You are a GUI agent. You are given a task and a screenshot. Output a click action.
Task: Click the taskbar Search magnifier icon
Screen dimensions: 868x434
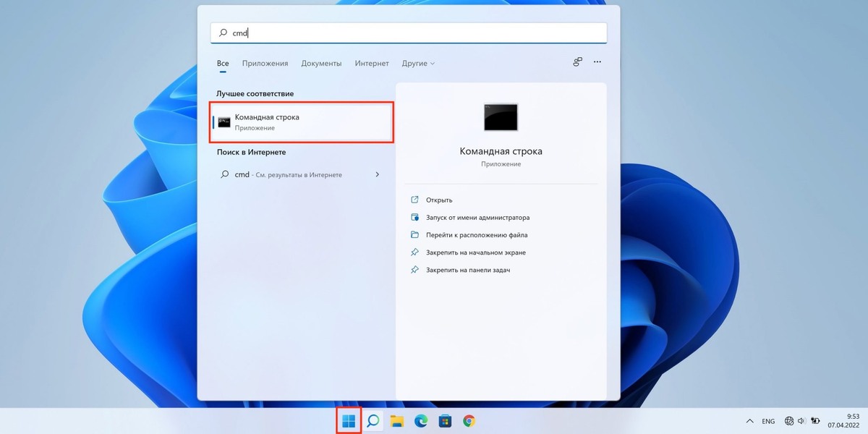click(x=373, y=421)
